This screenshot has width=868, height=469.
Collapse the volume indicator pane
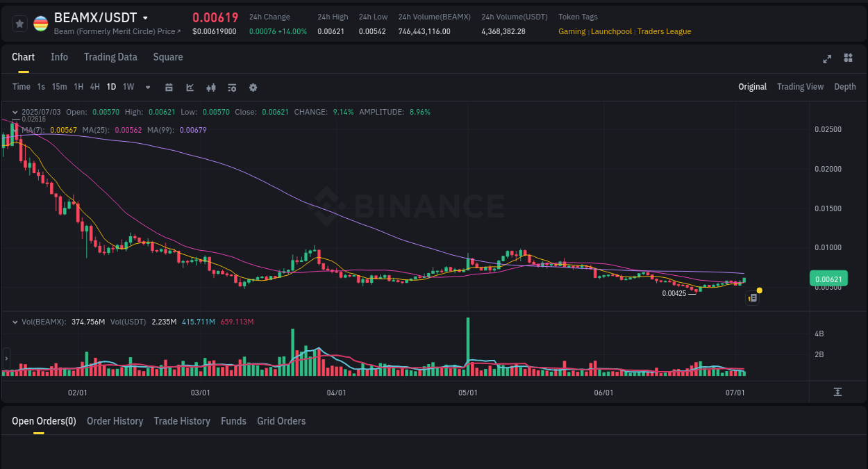pos(15,322)
